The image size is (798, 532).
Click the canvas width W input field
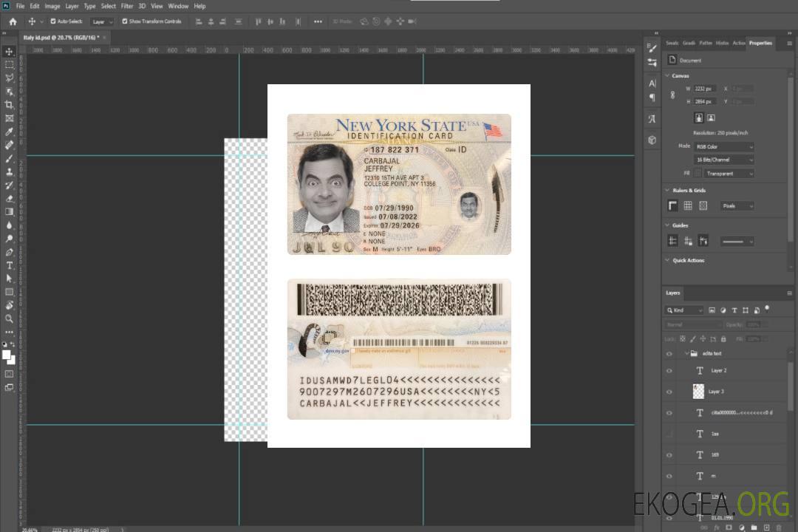[706, 89]
